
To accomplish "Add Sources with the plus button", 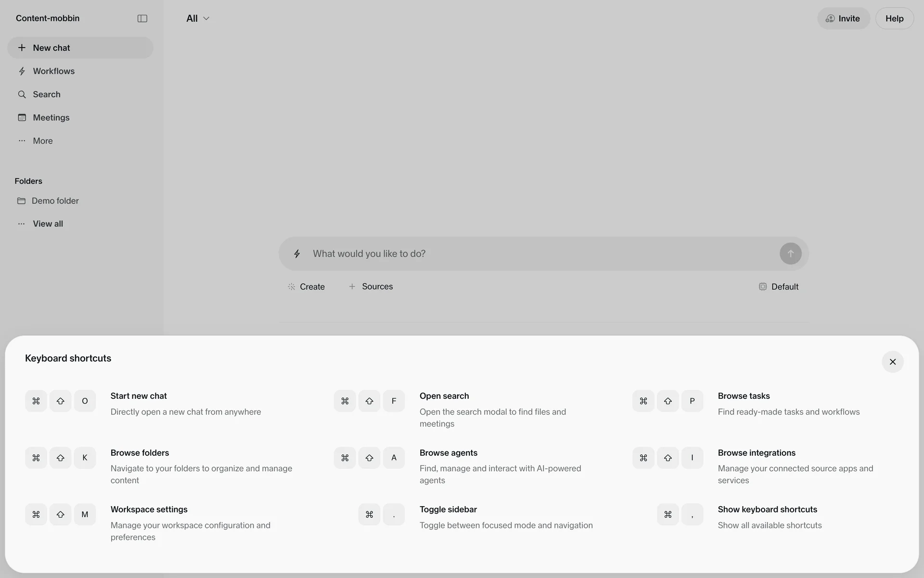I will pos(371,287).
